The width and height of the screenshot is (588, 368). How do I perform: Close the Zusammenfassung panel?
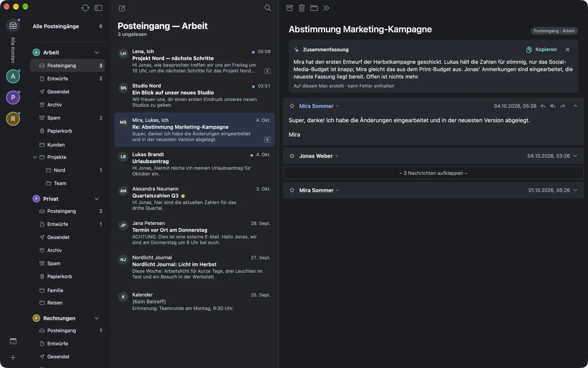click(567, 49)
